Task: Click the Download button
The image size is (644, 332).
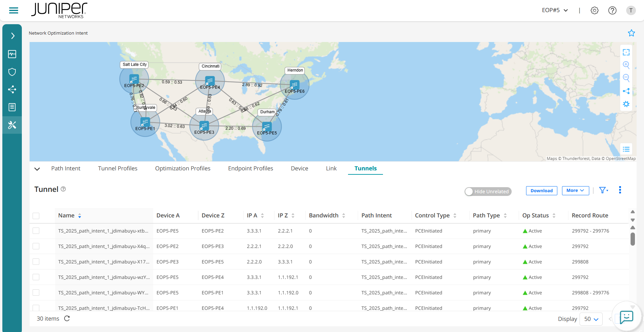Action: [541, 191]
